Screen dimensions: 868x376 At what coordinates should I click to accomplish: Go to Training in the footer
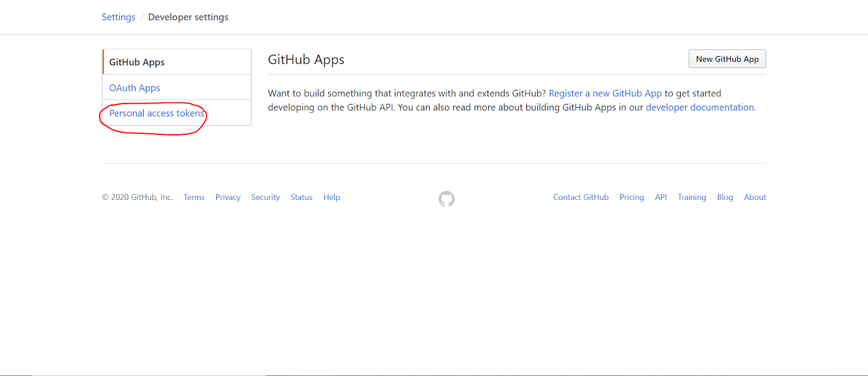click(x=692, y=197)
